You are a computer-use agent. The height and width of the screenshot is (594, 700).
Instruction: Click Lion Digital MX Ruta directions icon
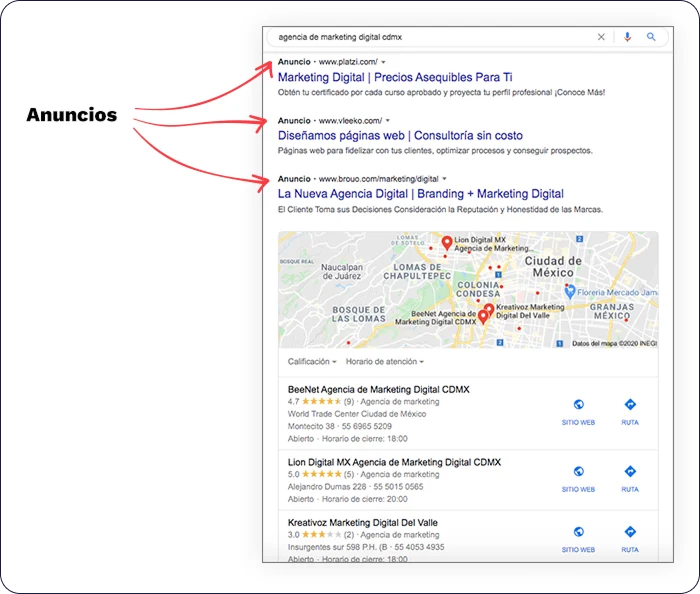[629, 472]
